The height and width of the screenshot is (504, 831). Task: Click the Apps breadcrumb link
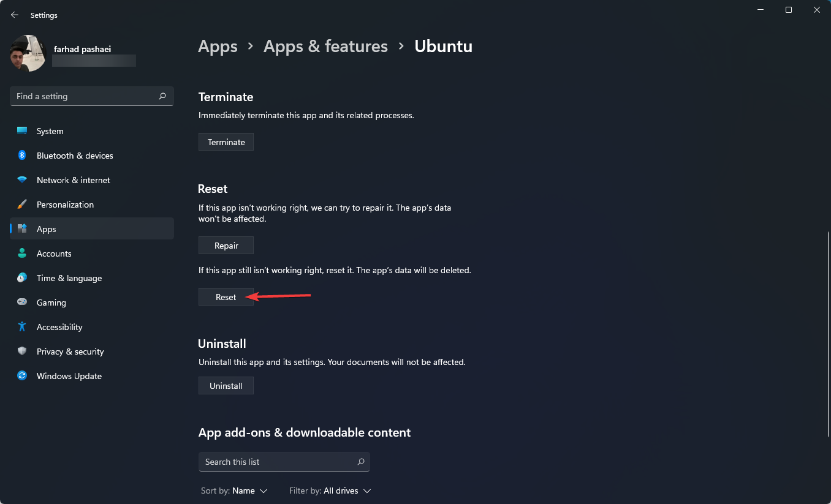click(x=218, y=46)
